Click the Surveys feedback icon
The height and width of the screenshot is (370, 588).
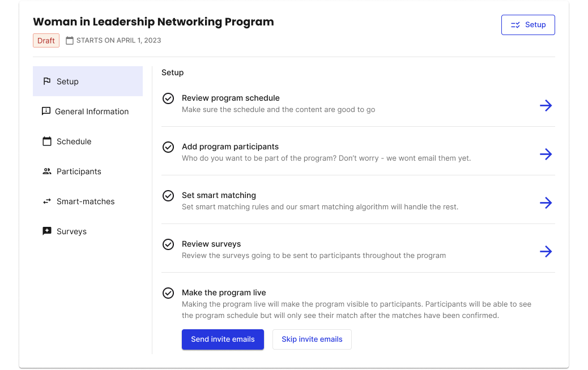tap(47, 231)
